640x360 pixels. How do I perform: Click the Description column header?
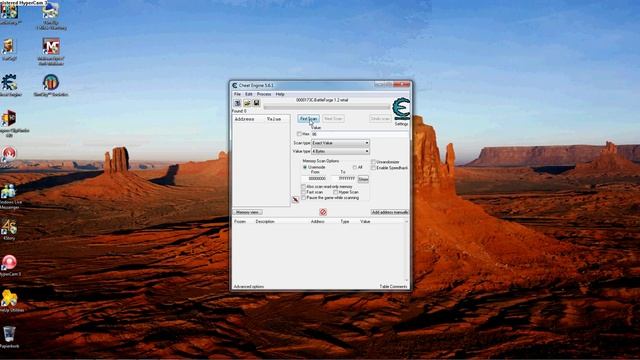(x=265, y=221)
